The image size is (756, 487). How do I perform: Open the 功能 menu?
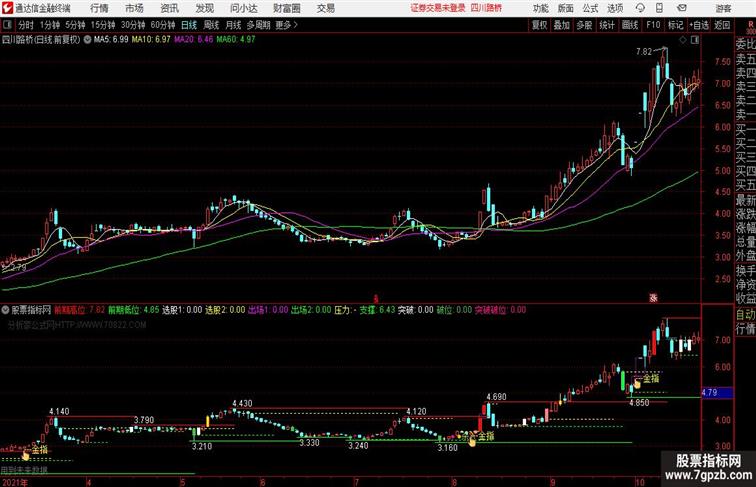point(540,8)
